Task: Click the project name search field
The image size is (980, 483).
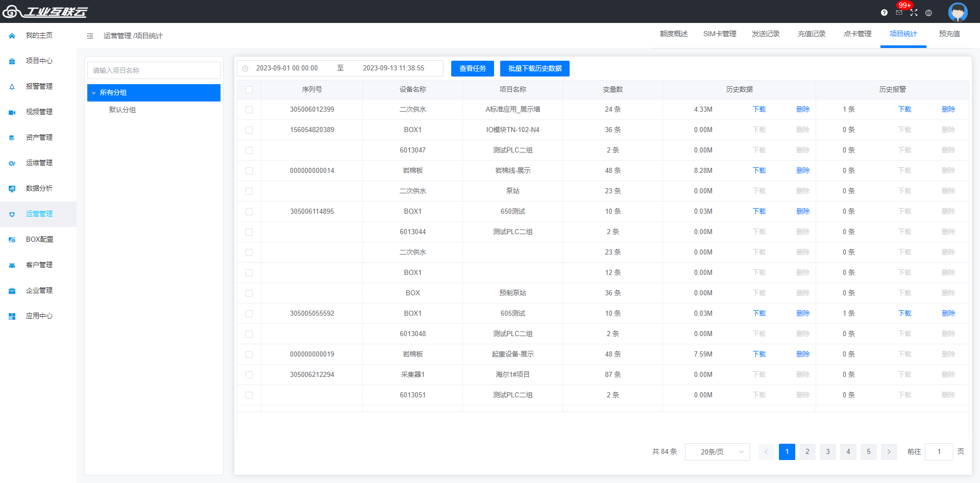Action: [x=154, y=70]
